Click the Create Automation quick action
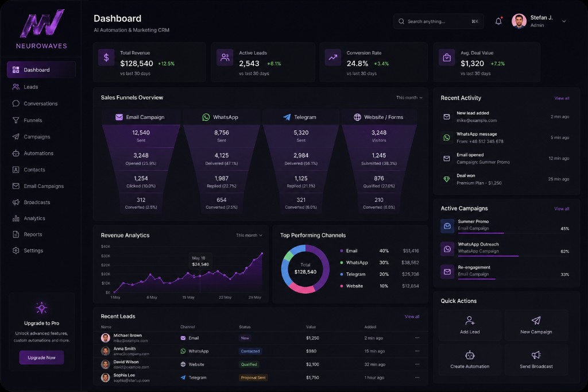 tap(470, 360)
